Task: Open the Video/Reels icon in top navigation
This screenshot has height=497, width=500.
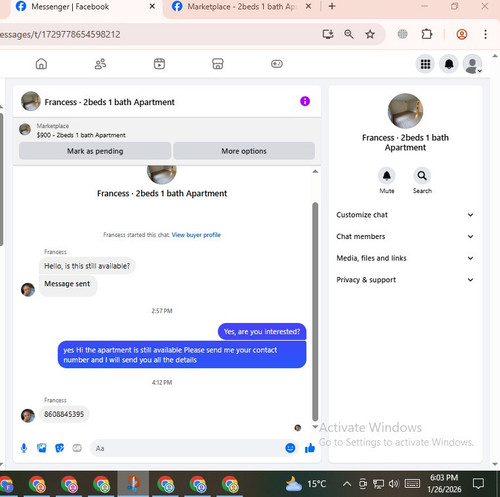Action: coord(159,64)
